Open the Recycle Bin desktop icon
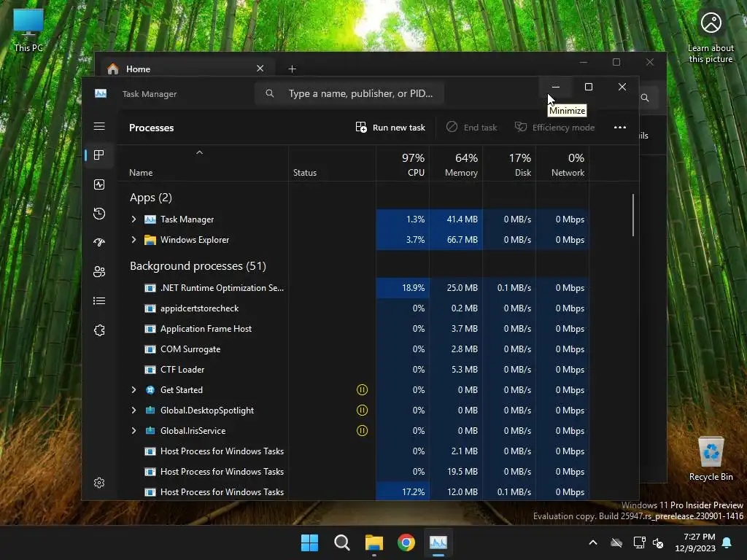The image size is (747, 560). click(711, 458)
